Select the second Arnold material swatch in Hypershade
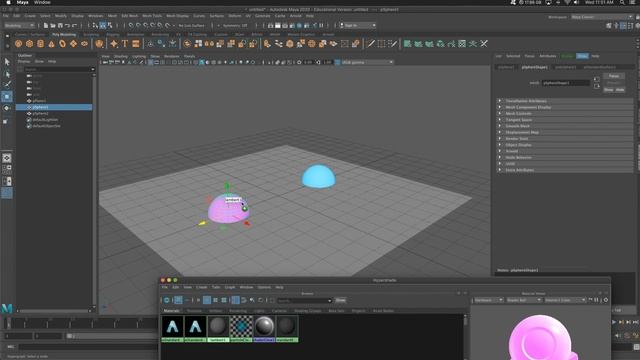 click(195, 328)
